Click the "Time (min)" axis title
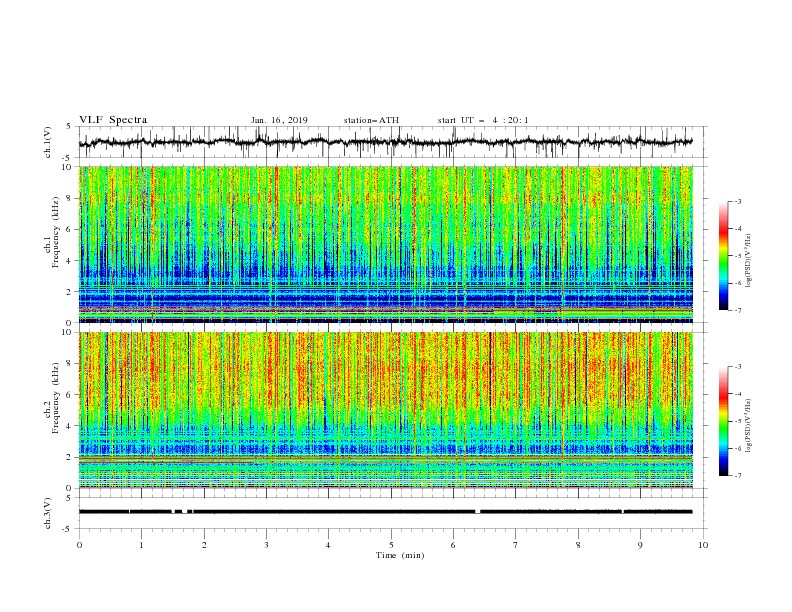Screen dimensions: 792x612 (400, 555)
